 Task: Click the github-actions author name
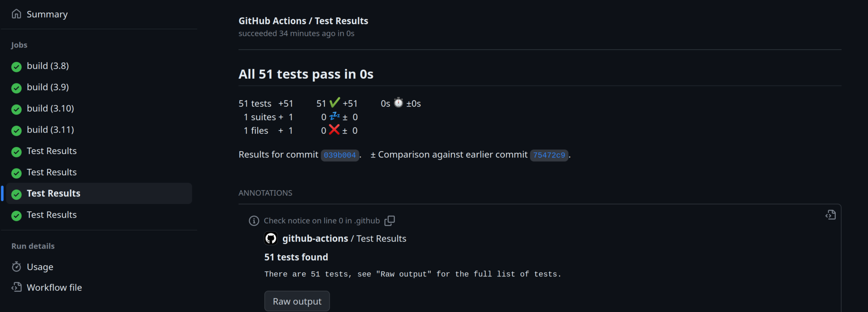pyautogui.click(x=315, y=238)
